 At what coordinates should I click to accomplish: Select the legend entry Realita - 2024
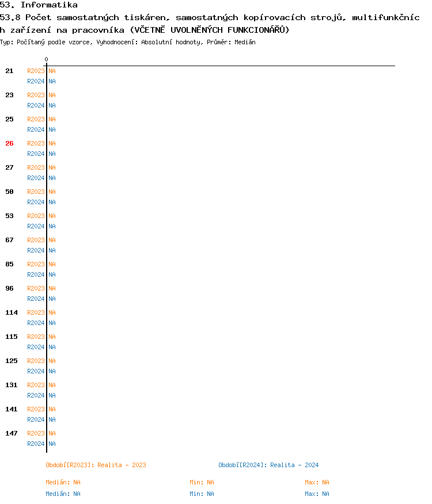268,465
